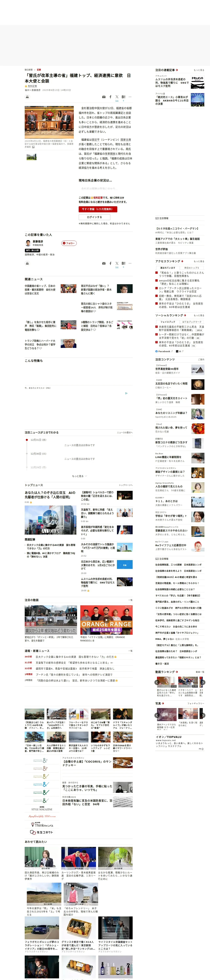Click 記事 in the breadcrumb
This screenshot has height=980, width=210.
click(x=39, y=70)
